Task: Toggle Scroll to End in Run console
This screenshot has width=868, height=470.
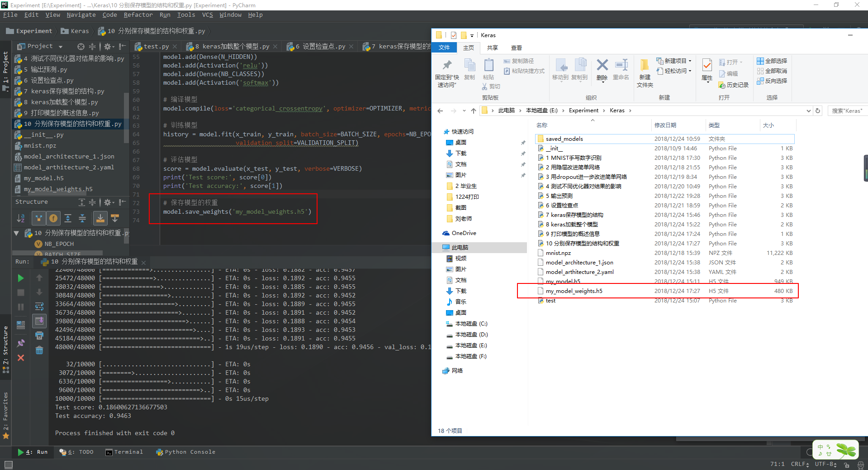Action: (39, 321)
